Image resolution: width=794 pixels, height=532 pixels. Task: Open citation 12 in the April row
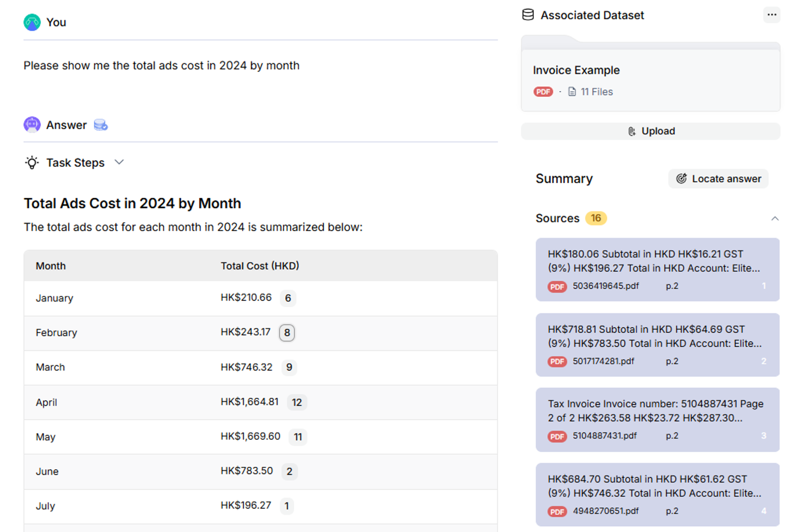click(297, 402)
